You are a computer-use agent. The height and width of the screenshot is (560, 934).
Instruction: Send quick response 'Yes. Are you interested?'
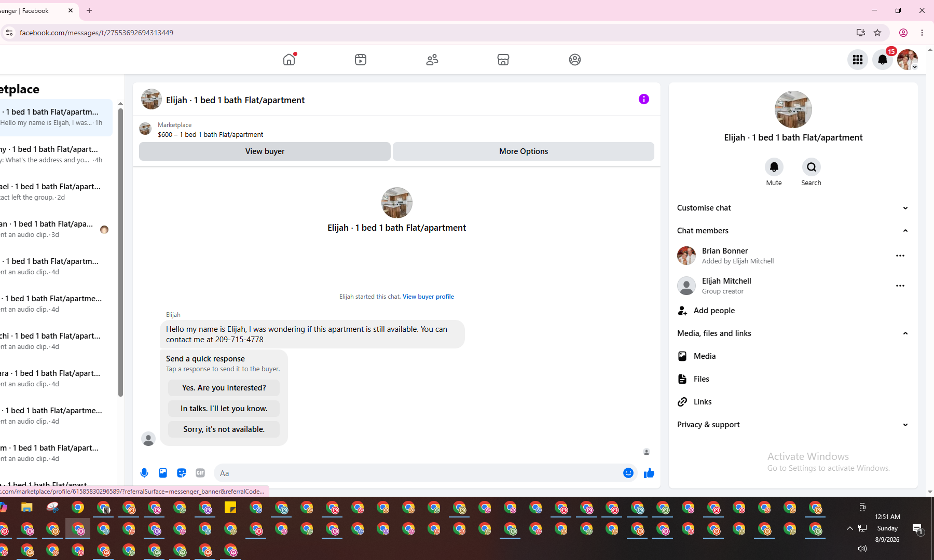click(224, 388)
